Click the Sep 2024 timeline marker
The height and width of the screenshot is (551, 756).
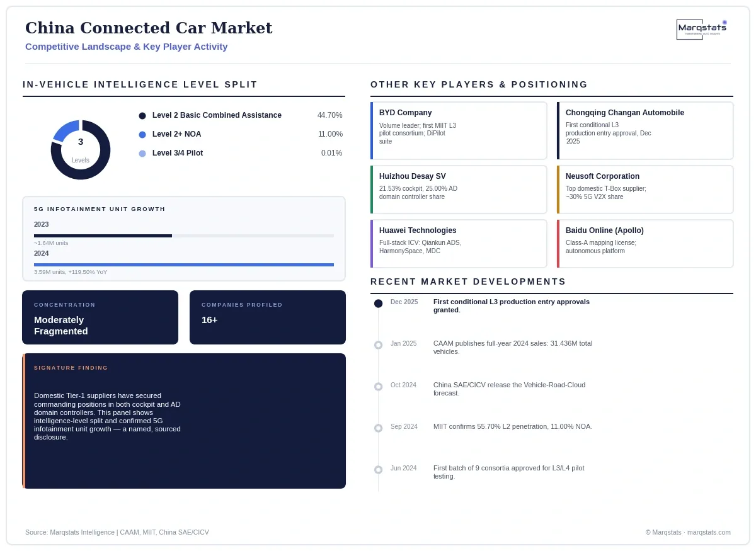coord(378,428)
